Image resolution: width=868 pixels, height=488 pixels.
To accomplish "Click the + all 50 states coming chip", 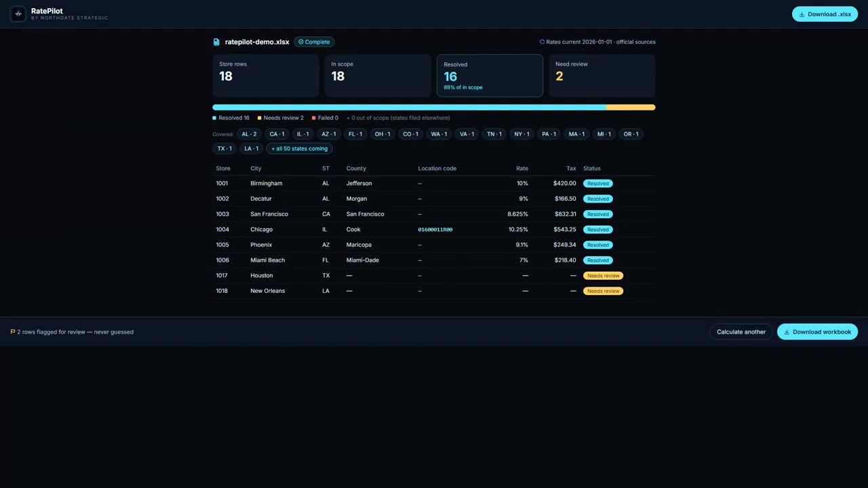I will pyautogui.click(x=299, y=148).
